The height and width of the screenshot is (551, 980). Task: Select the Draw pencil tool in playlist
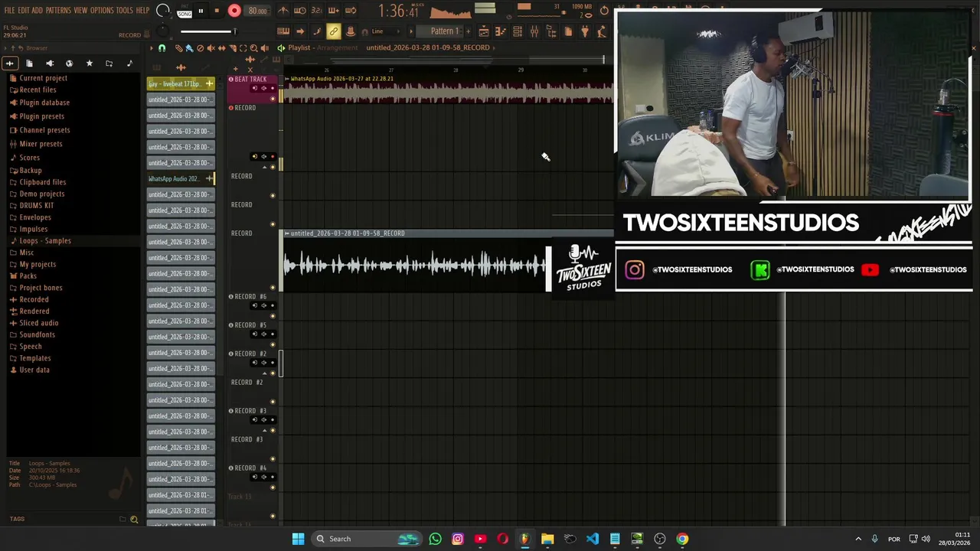pos(179,47)
